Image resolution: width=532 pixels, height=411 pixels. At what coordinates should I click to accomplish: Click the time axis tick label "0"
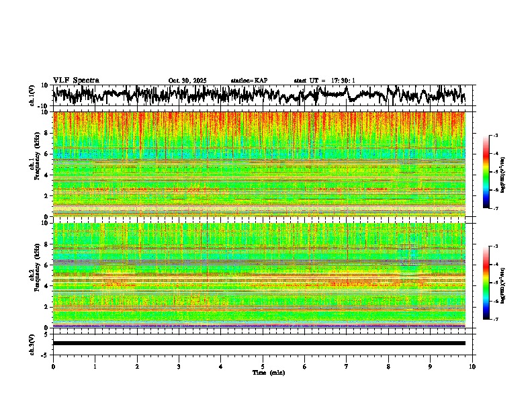(x=53, y=367)
